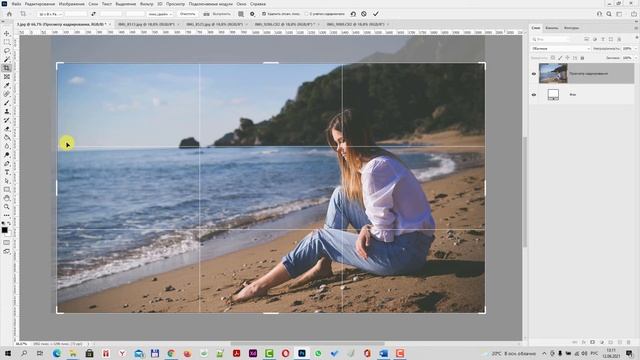Toggle Delete Cropped Pixels checkbox
This screenshot has width=640, height=360.
pos(264,14)
